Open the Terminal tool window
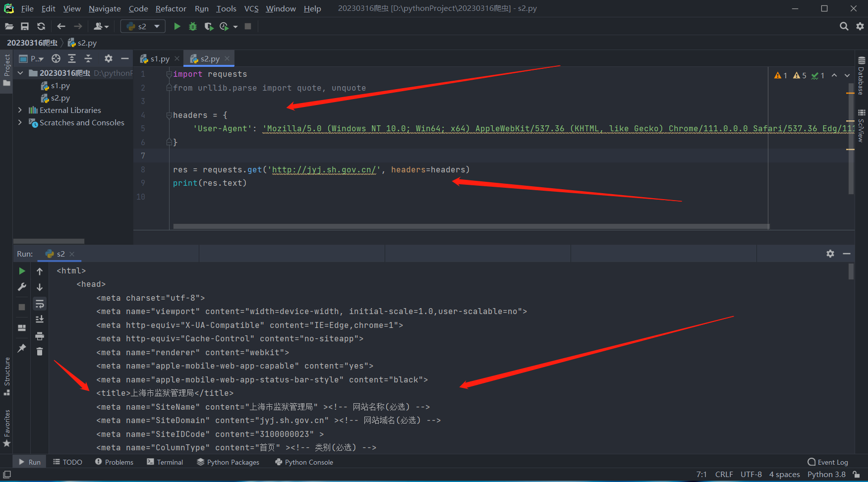868x482 pixels. coord(165,462)
